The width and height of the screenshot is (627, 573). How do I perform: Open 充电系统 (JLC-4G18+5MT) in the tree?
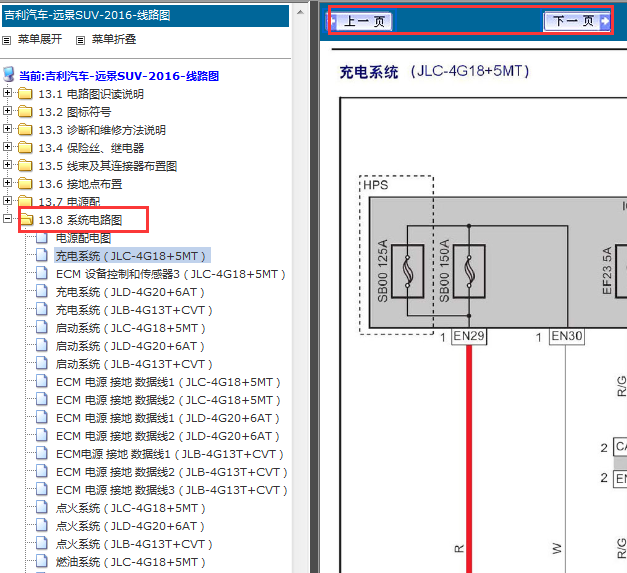pos(132,256)
